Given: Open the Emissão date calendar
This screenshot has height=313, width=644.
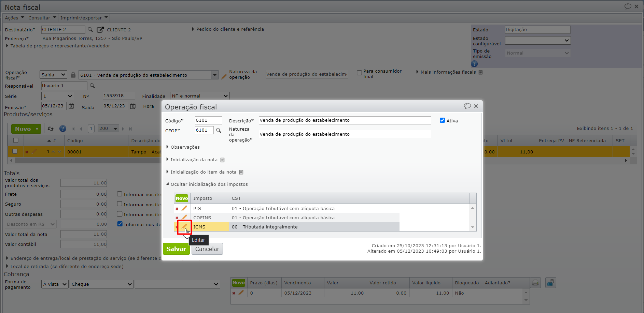Looking at the screenshot, I should click(x=71, y=106).
